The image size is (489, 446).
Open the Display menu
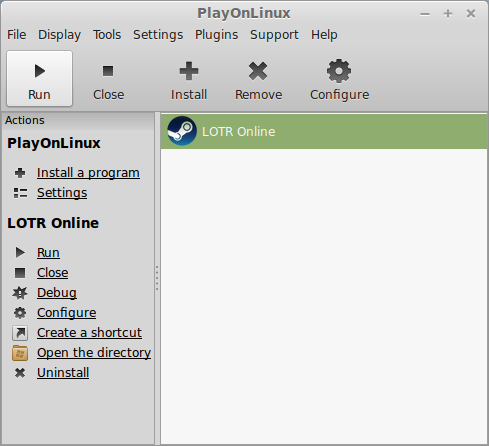pos(59,35)
